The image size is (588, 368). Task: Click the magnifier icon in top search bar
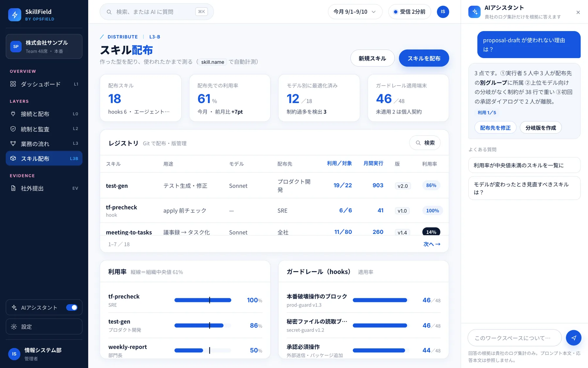click(x=109, y=12)
